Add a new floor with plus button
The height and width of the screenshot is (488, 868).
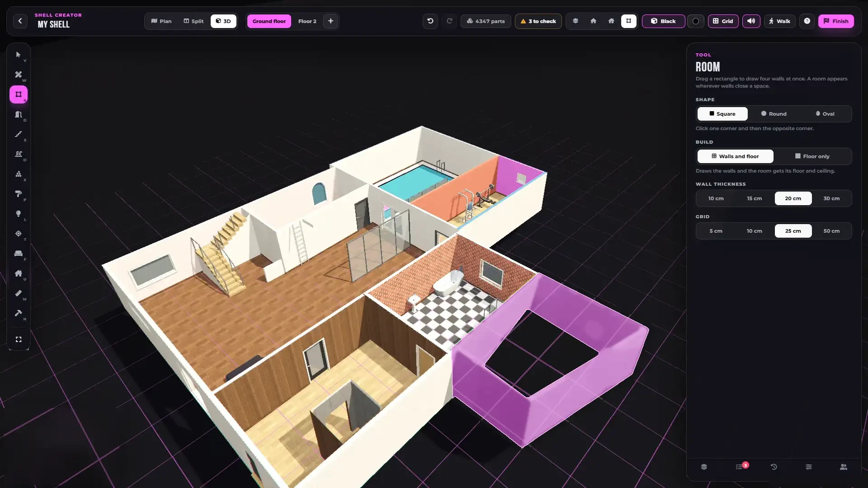(330, 21)
